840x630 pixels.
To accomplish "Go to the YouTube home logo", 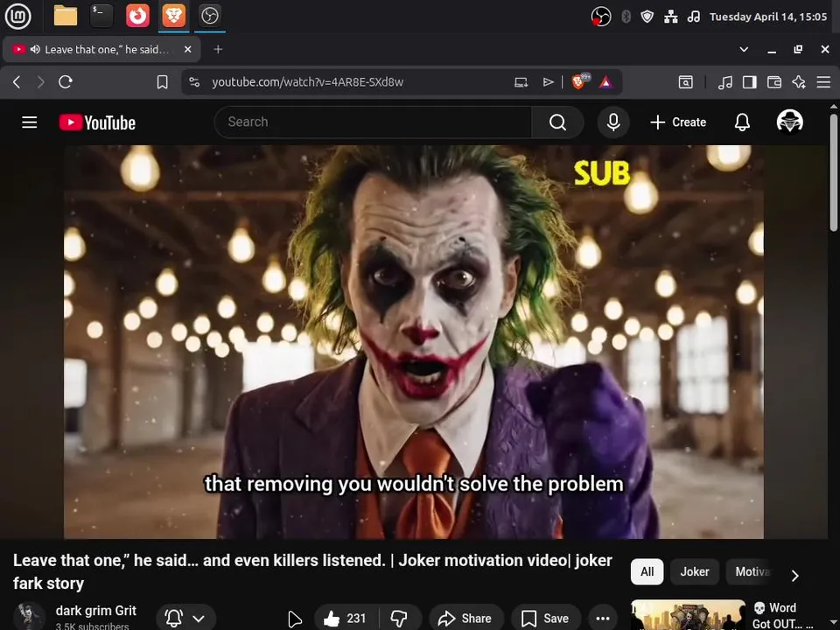I will tap(97, 122).
